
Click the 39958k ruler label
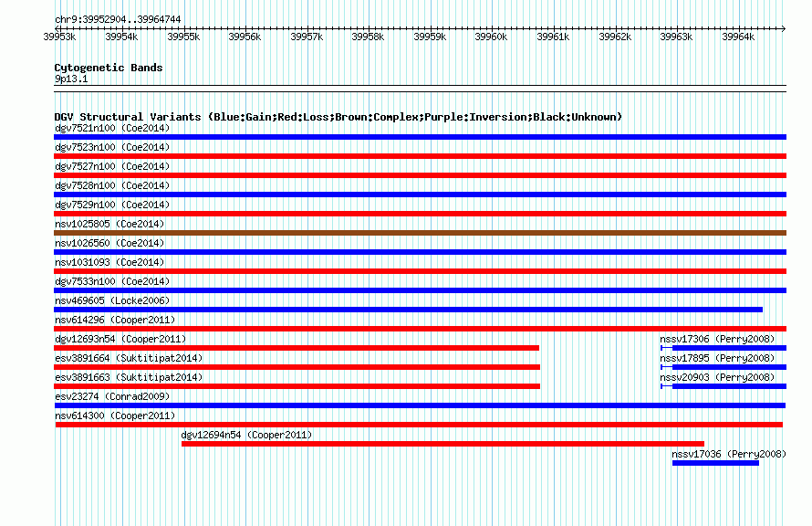click(368, 37)
